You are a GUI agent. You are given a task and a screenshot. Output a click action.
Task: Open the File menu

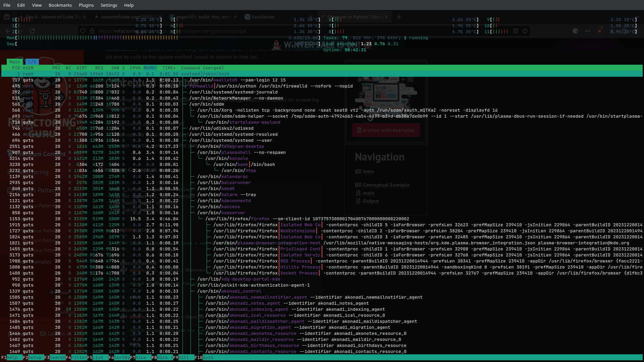(7, 5)
